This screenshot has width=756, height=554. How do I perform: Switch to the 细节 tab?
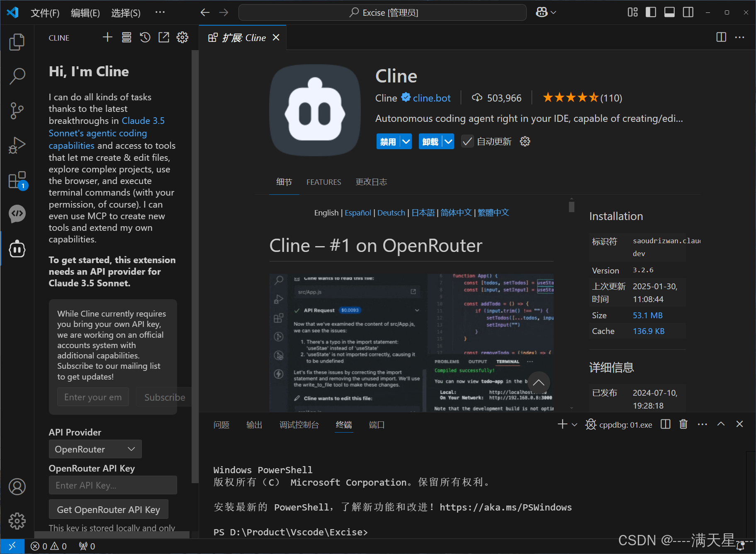[x=284, y=182]
